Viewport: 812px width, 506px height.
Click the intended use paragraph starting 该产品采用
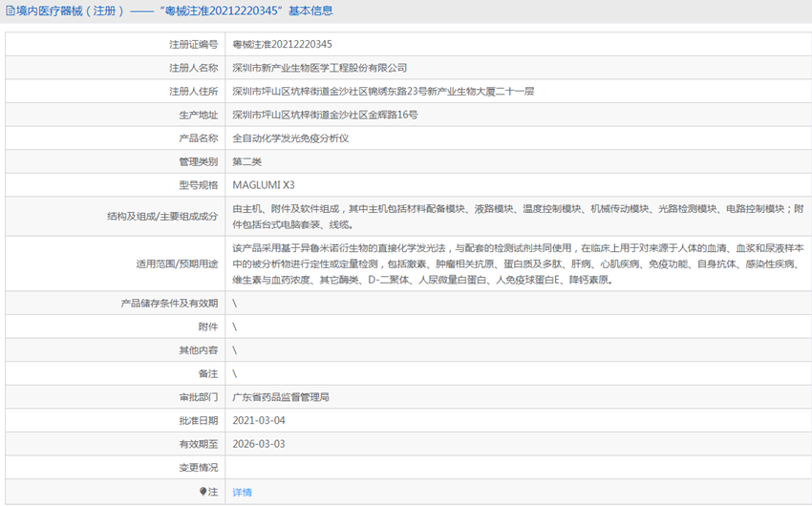click(x=518, y=264)
